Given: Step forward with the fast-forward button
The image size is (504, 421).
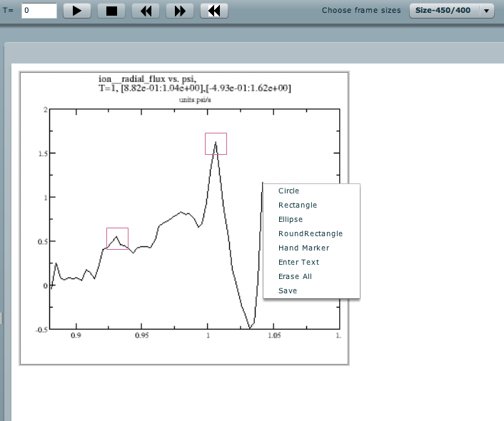Looking at the screenshot, I should [180, 11].
